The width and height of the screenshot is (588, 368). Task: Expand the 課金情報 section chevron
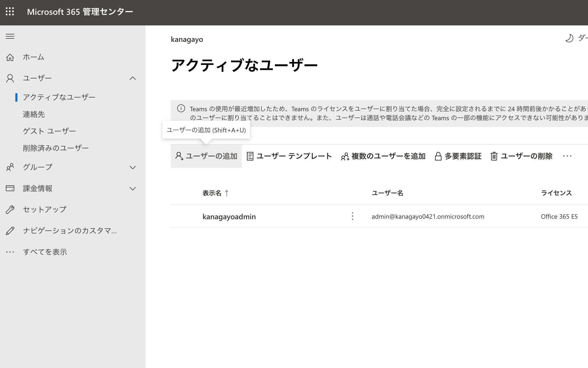(x=133, y=189)
